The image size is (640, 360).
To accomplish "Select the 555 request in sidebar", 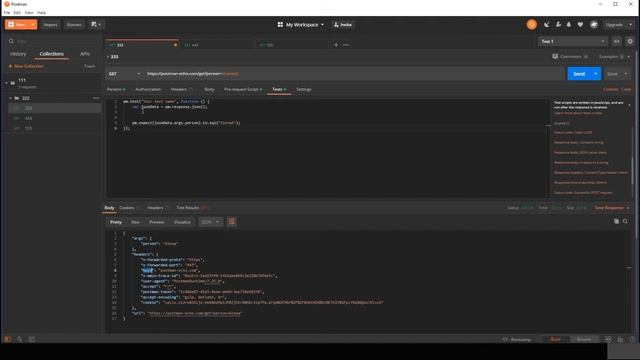I will pos(55,128).
